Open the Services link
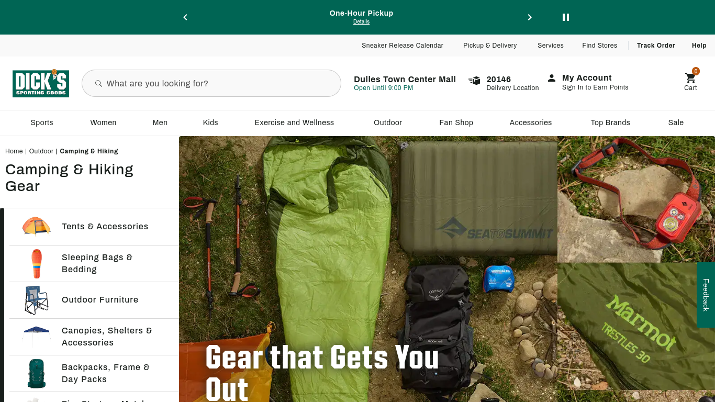The image size is (715, 402). pyautogui.click(x=550, y=46)
